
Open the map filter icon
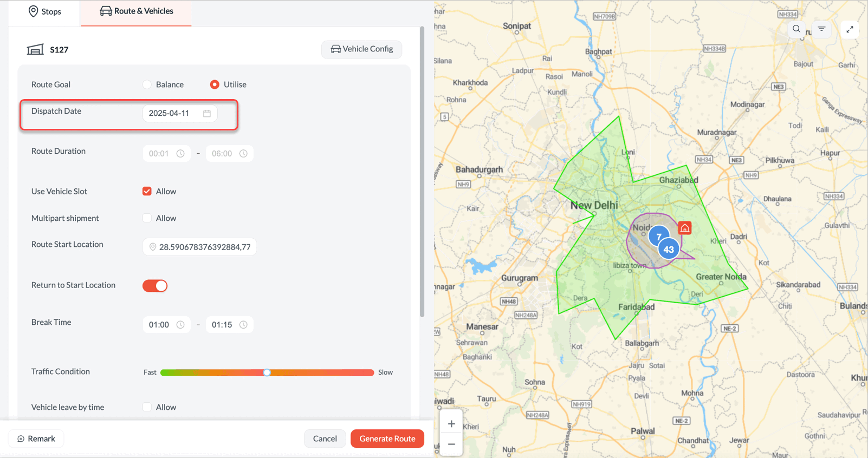click(822, 29)
